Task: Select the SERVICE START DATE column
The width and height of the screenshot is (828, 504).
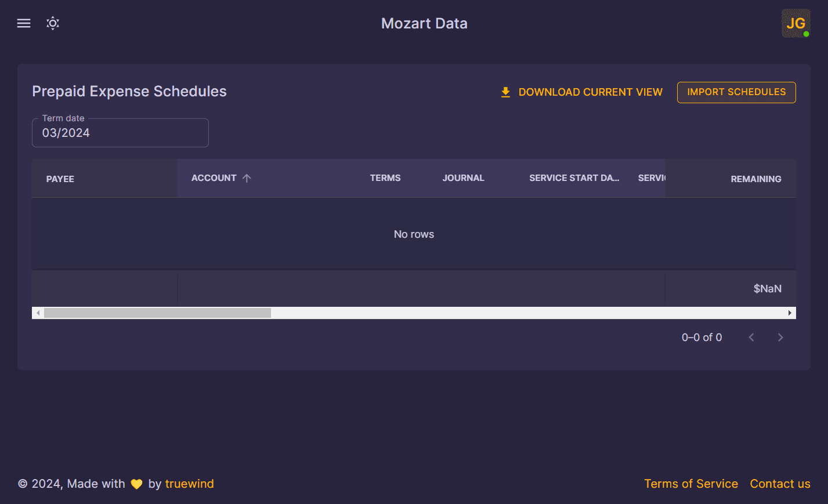Action: tap(574, 178)
